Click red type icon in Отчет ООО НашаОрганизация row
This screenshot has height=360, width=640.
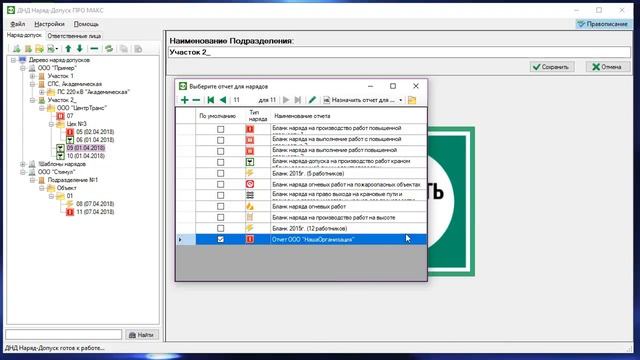(x=250, y=239)
